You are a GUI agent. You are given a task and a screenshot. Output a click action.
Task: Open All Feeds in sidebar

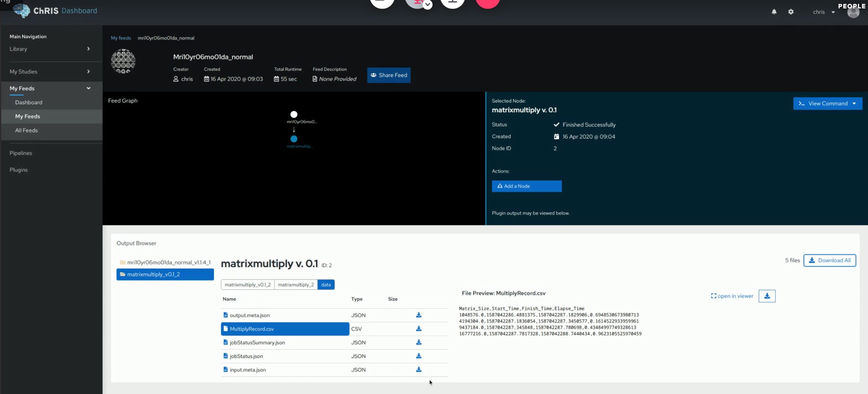click(x=26, y=130)
